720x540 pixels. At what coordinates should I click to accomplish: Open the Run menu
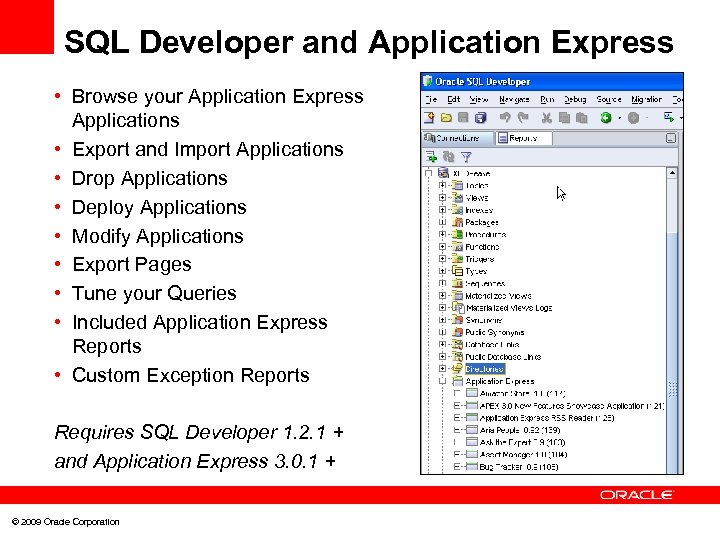547,99
